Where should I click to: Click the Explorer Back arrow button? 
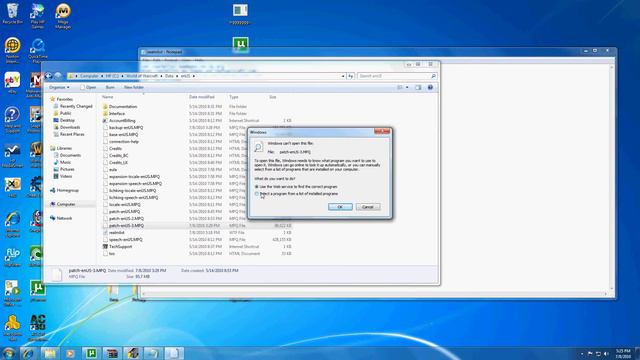click(x=49, y=76)
